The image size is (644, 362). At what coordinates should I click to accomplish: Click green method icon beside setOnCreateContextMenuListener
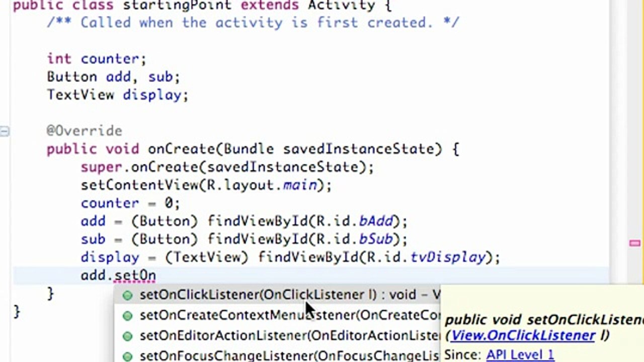[127, 316]
